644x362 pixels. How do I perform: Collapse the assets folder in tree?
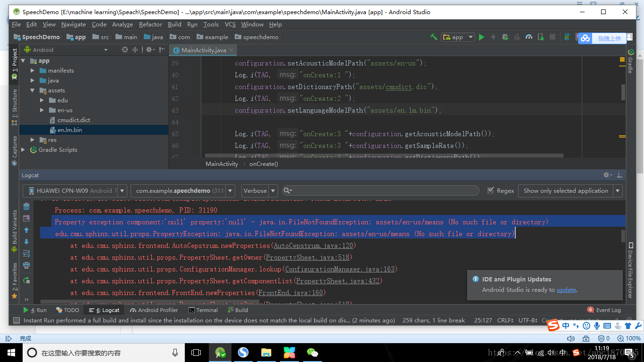pyautogui.click(x=33, y=90)
